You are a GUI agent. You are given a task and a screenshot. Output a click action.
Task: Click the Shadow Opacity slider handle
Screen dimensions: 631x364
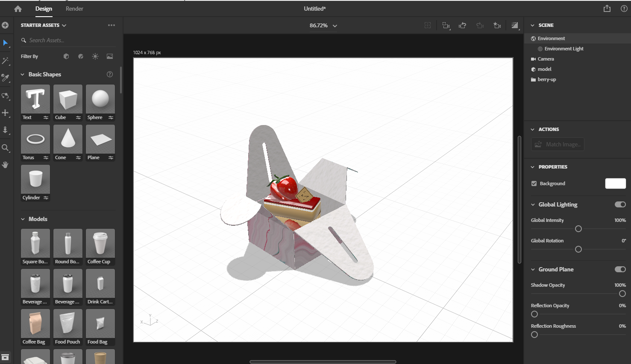[622, 294]
